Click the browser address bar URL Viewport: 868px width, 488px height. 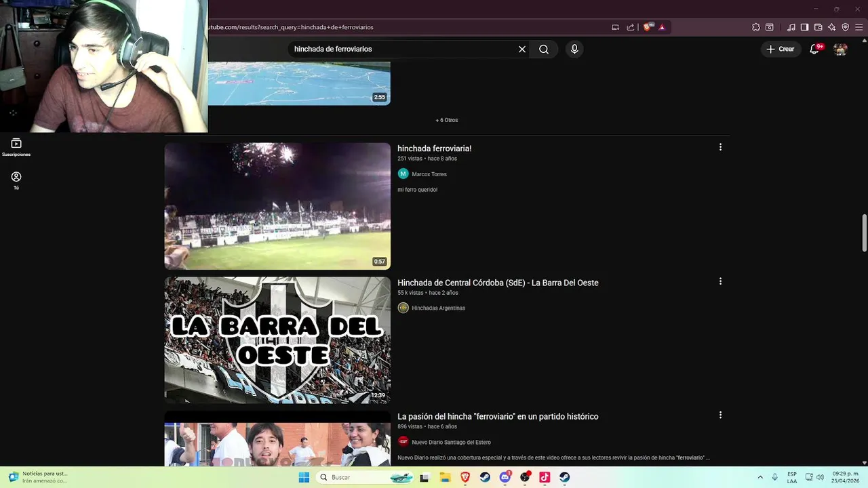pyautogui.click(x=290, y=27)
